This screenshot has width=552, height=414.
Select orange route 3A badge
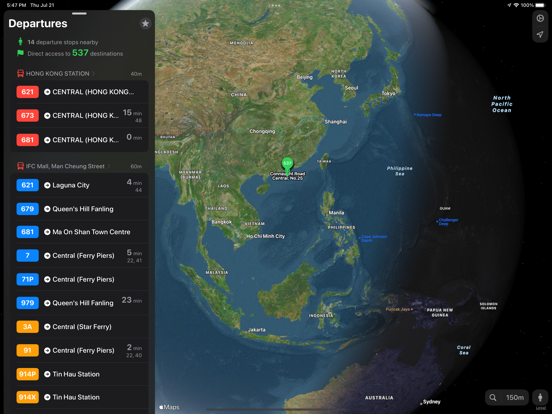(27, 327)
